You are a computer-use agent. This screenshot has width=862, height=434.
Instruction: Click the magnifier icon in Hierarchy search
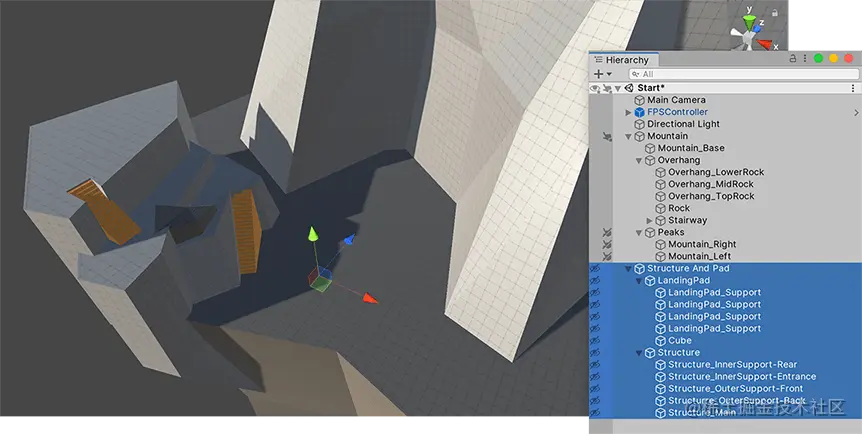[x=637, y=74]
